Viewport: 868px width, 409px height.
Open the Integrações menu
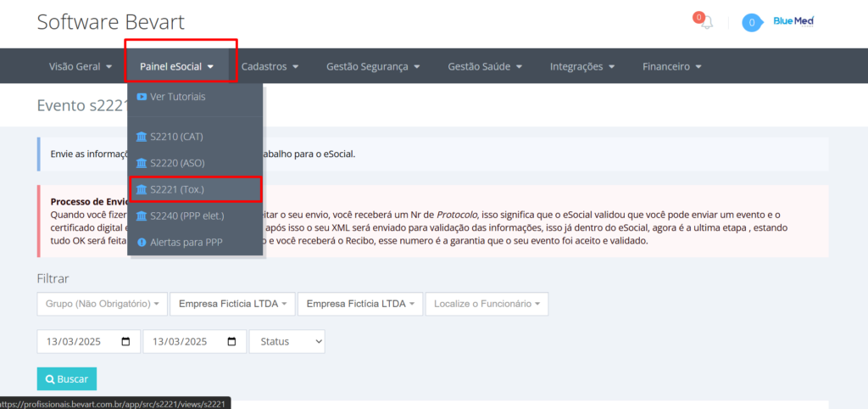pos(581,66)
